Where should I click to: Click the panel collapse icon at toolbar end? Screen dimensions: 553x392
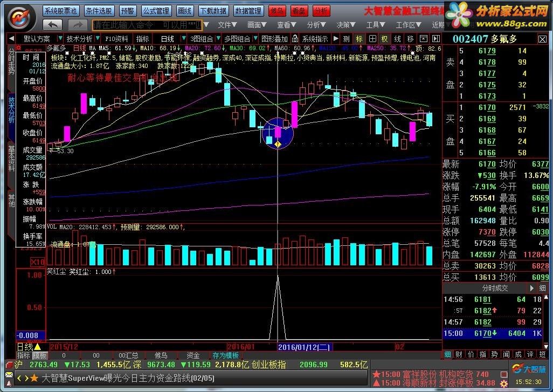pos(436,39)
